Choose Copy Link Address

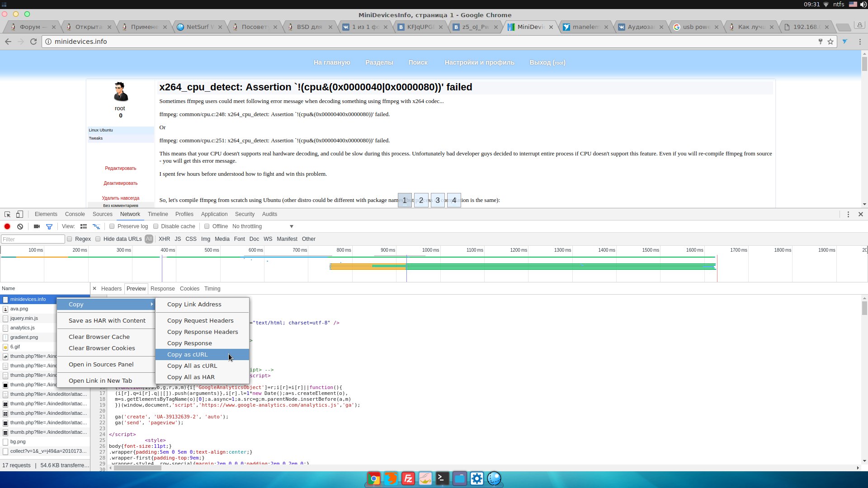[202, 305]
